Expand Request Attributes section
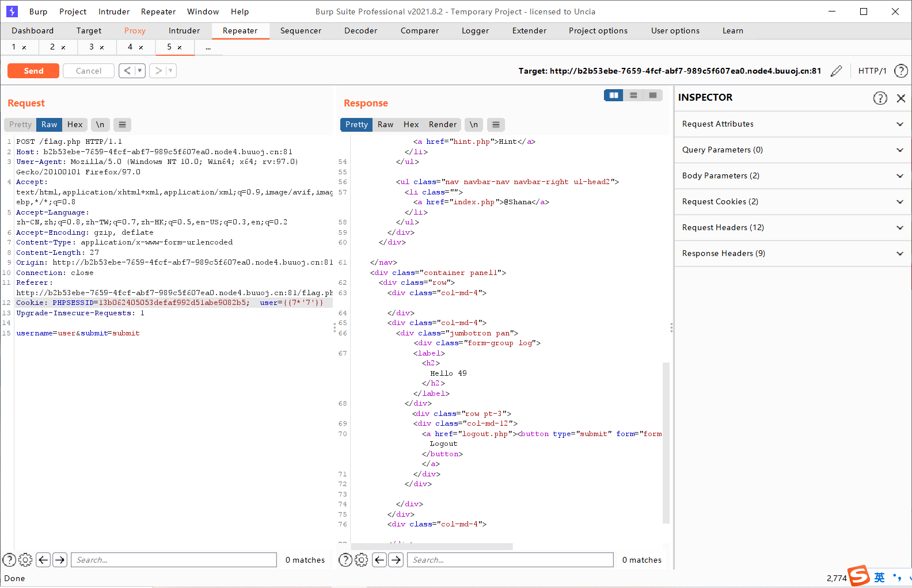912x588 pixels. (x=793, y=124)
